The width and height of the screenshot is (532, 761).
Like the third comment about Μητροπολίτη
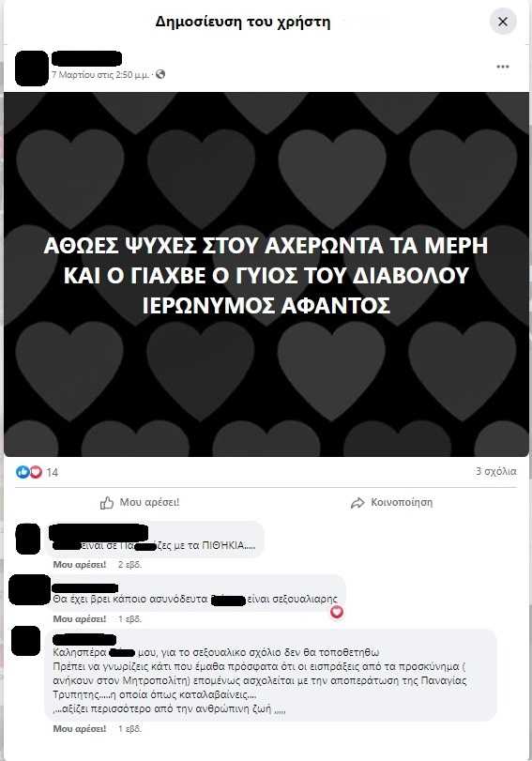coord(80,728)
